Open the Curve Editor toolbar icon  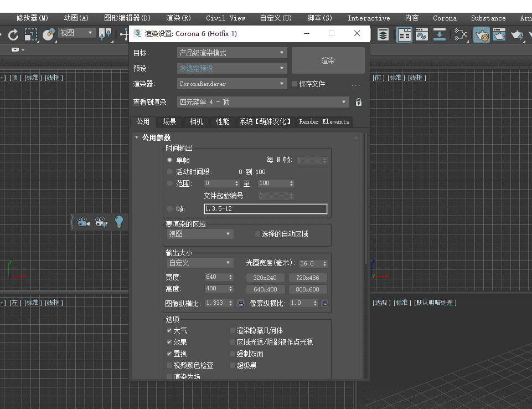point(421,34)
